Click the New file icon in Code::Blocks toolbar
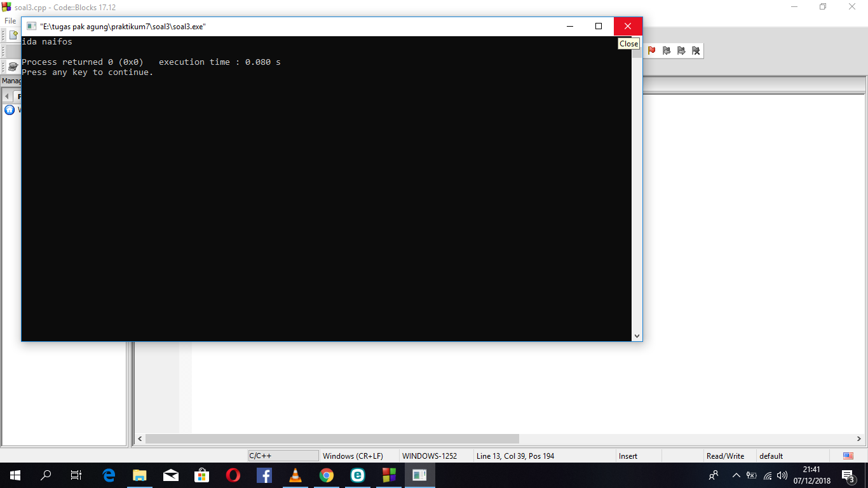 [x=13, y=35]
